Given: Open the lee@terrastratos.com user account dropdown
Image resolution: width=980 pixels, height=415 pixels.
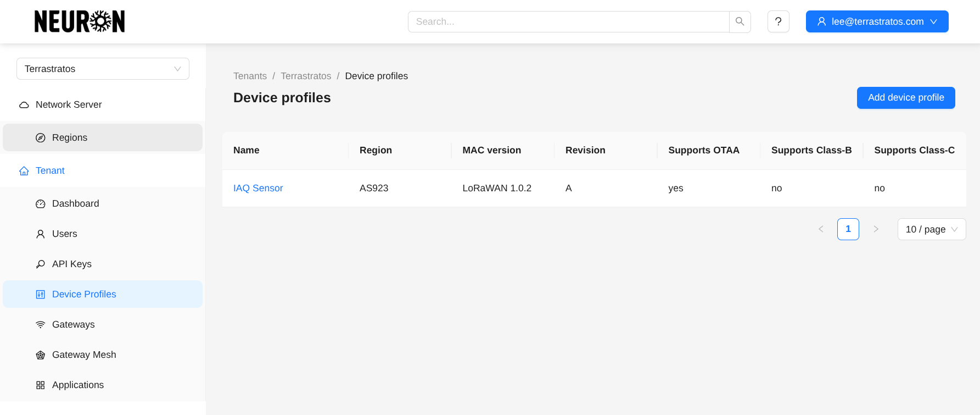Looking at the screenshot, I should point(877,21).
